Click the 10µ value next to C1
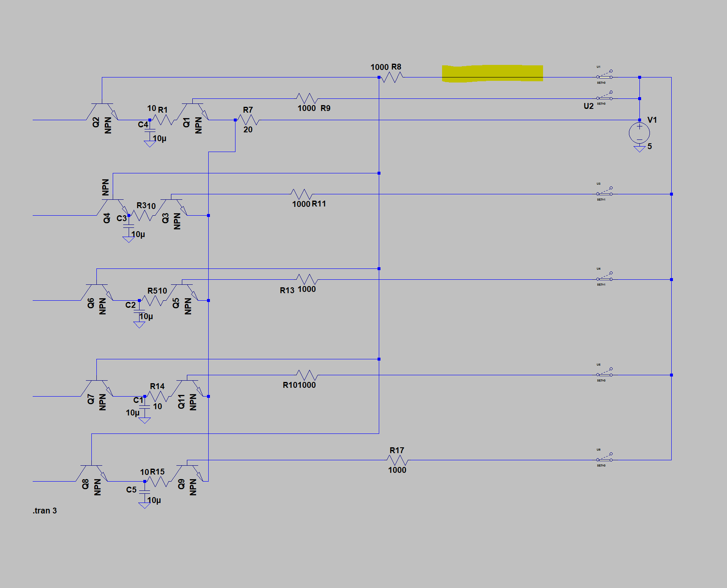727x588 pixels. [132, 413]
